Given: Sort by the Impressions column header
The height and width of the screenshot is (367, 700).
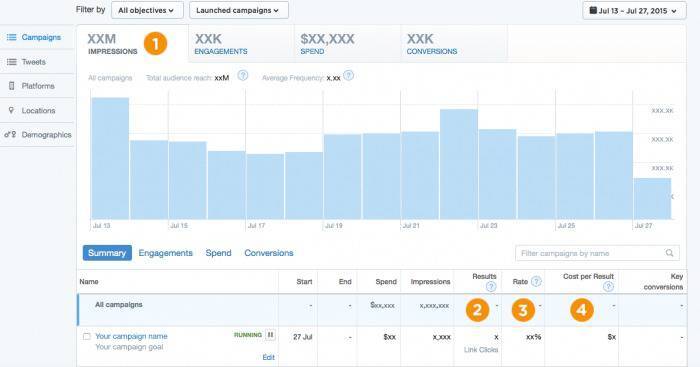Looking at the screenshot, I should [430, 282].
